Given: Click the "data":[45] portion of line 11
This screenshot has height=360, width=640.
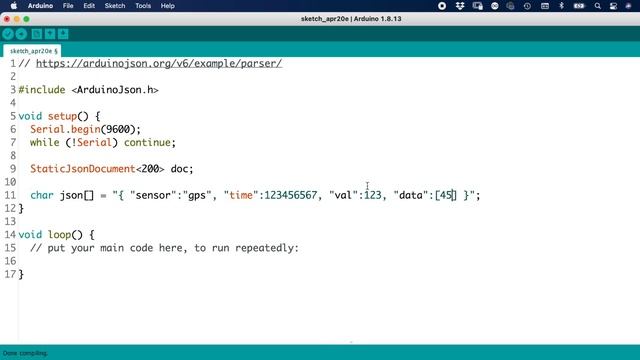Looking at the screenshot, I should coord(425,195).
